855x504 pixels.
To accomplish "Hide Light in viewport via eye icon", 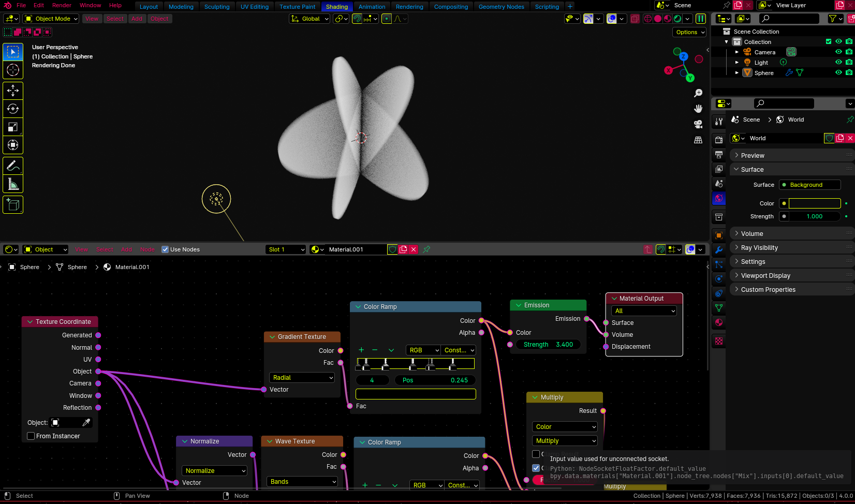I will 838,62.
